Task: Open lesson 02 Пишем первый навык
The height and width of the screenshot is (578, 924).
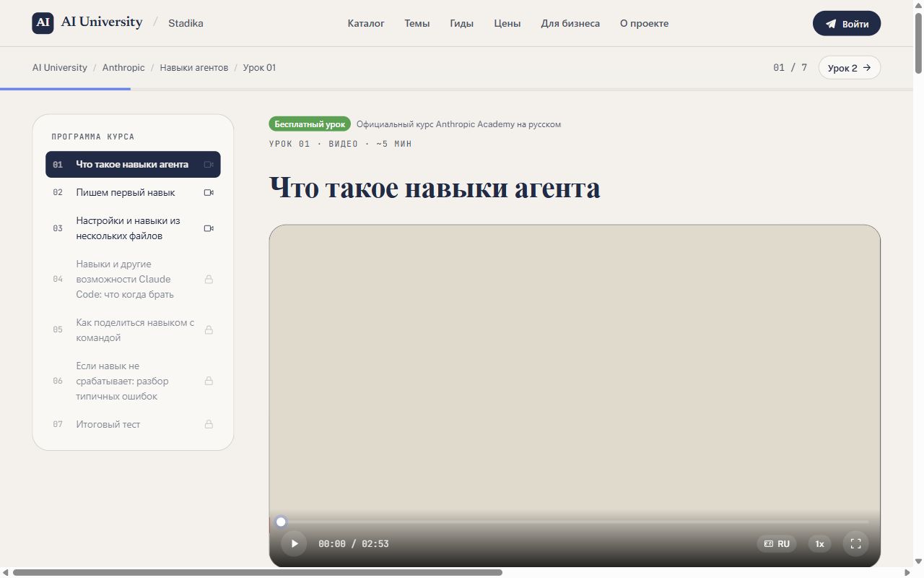Action: [133, 192]
